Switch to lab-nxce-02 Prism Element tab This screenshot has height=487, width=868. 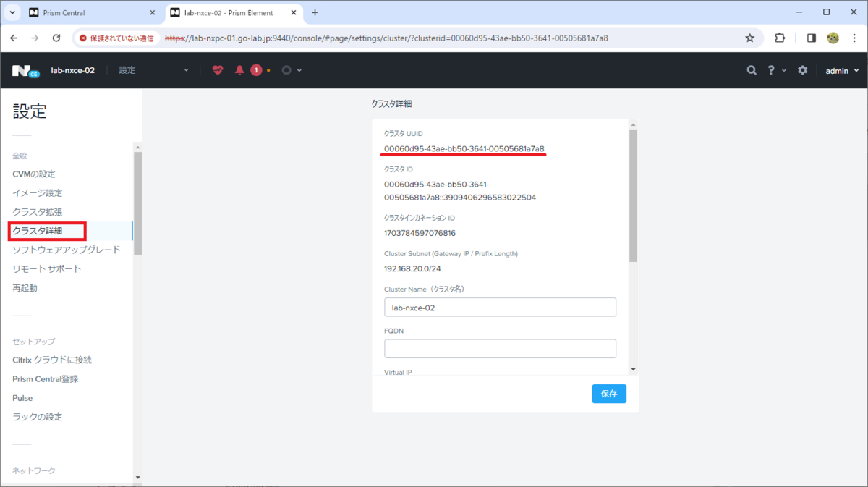235,13
